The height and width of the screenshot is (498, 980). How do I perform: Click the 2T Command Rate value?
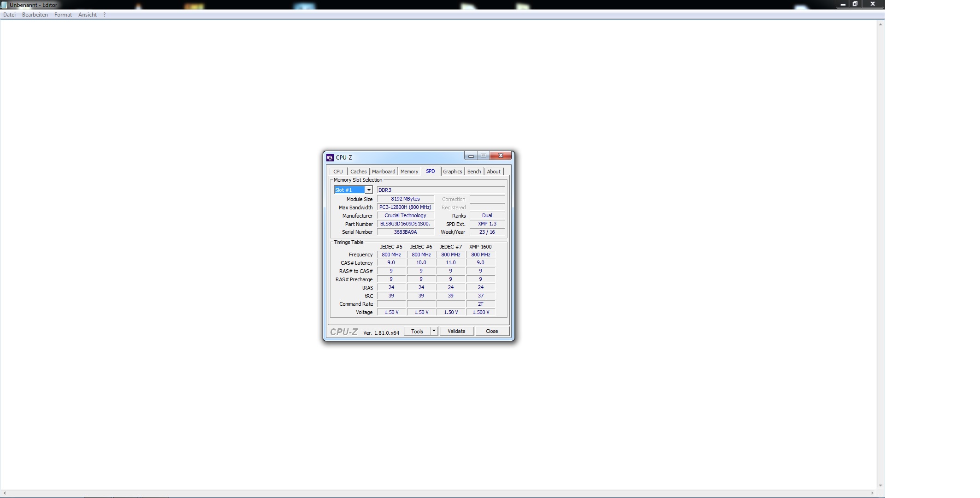pyautogui.click(x=481, y=304)
